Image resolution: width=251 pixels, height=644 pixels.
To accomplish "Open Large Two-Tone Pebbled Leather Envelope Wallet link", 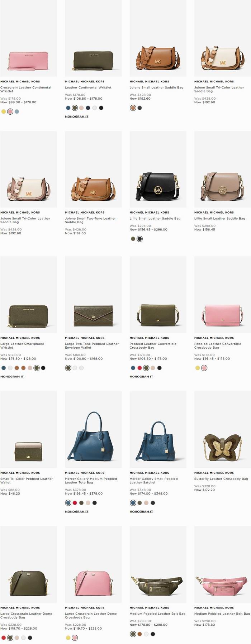I will click(x=91, y=345).
